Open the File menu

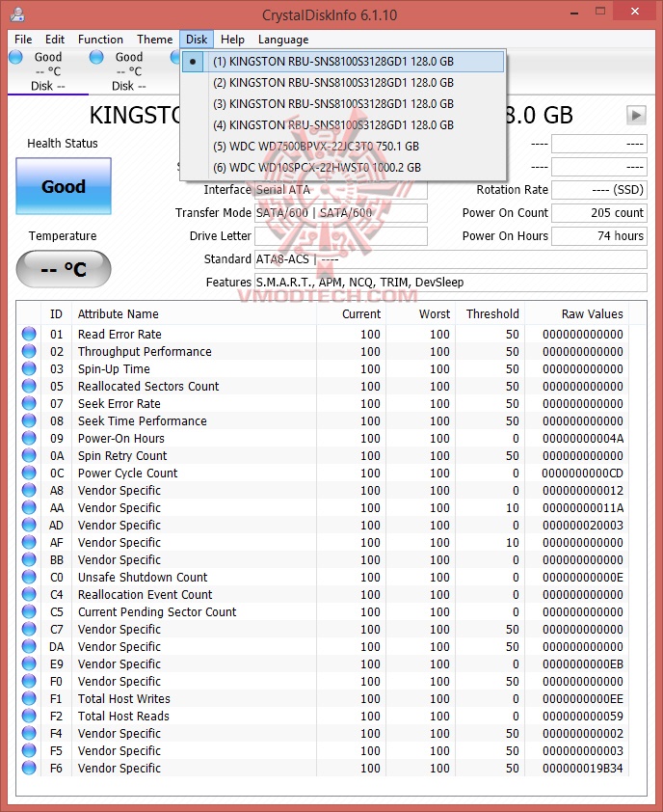click(x=23, y=40)
